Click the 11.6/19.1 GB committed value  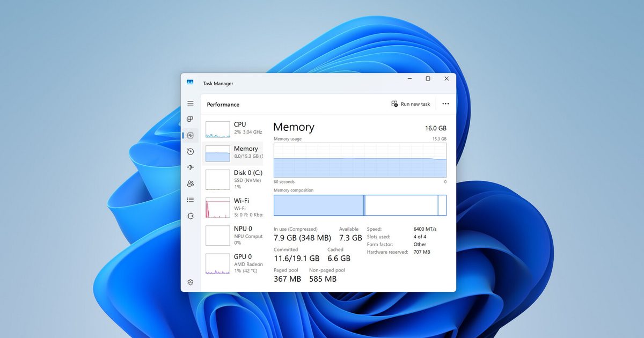296,258
